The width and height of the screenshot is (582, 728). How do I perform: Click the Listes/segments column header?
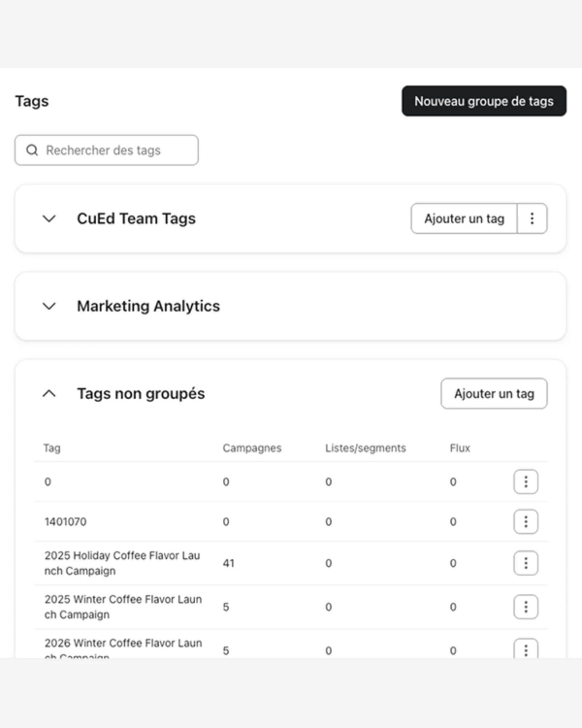[x=366, y=448]
